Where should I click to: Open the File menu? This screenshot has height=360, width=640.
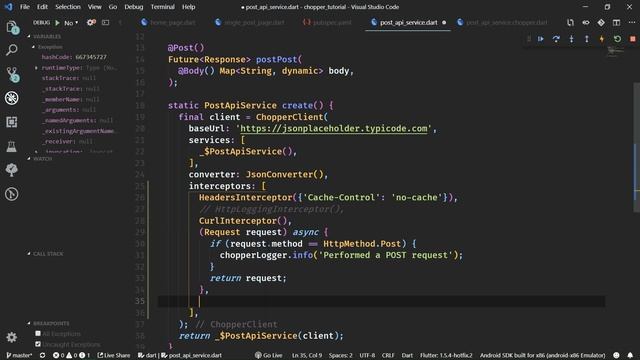25,7
